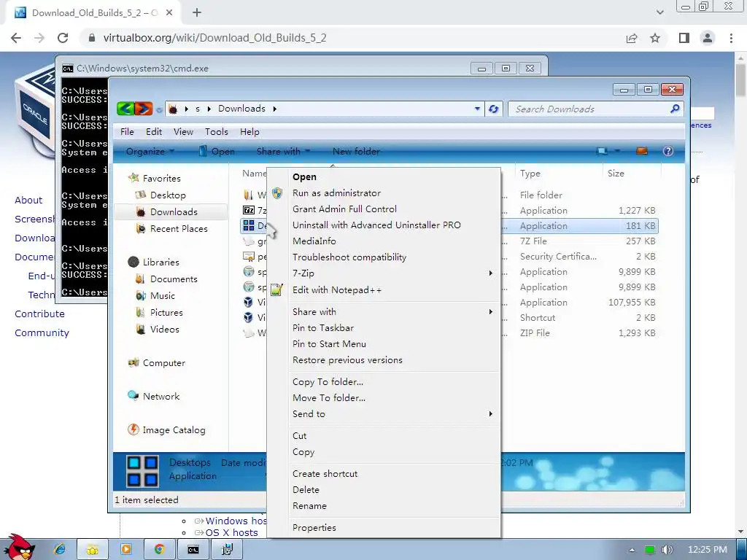Select Image Catalog in the navigation pane

(174, 430)
